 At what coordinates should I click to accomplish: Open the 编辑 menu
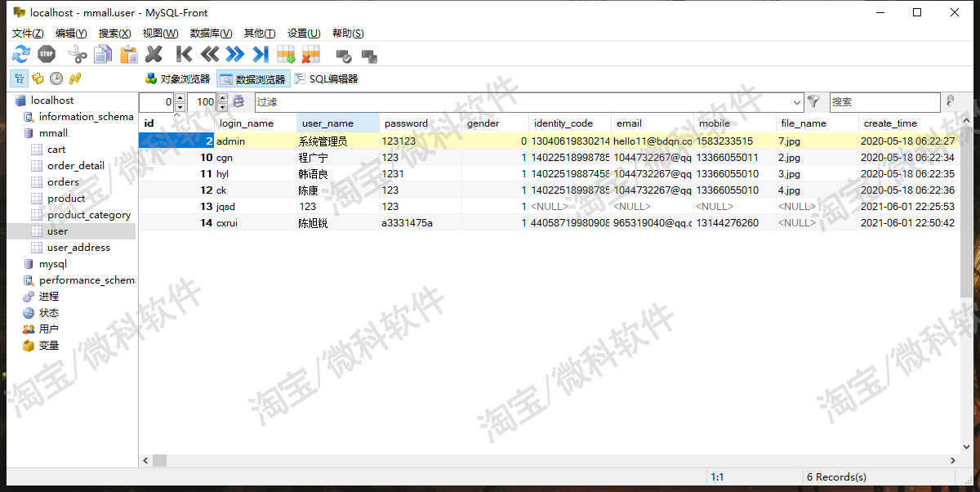point(71,34)
